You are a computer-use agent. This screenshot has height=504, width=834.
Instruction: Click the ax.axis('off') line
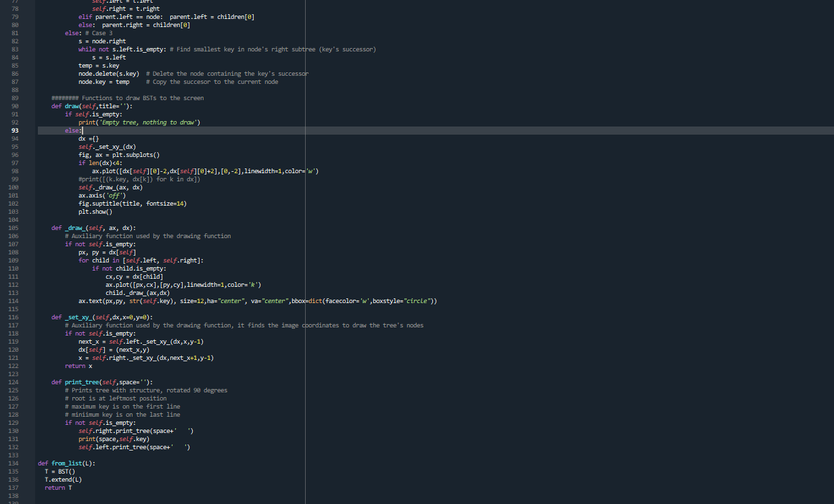(101, 195)
